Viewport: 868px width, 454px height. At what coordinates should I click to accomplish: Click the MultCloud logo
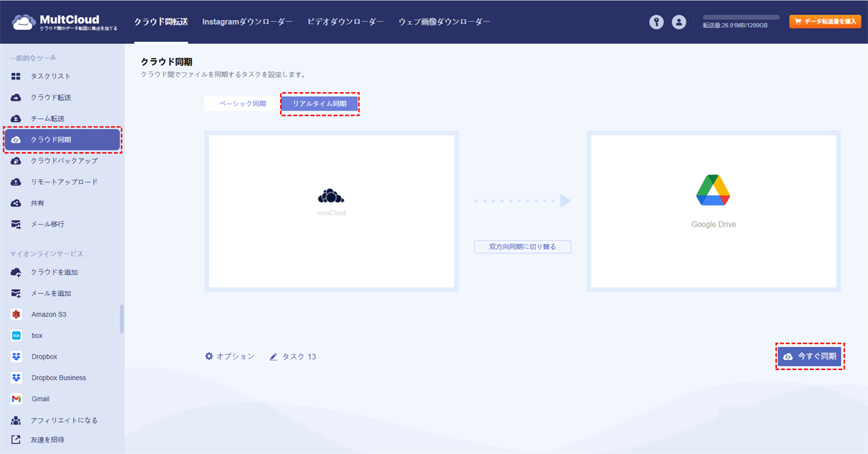(x=64, y=22)
